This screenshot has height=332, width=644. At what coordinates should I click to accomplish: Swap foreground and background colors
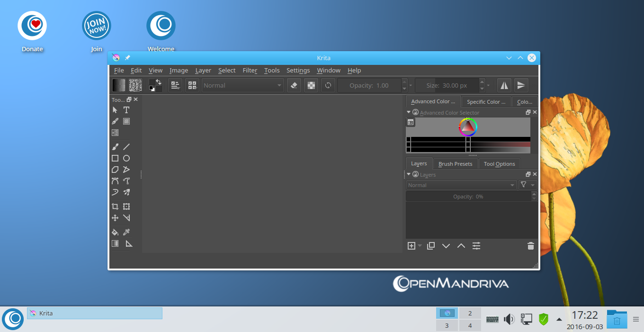(159, 82)
